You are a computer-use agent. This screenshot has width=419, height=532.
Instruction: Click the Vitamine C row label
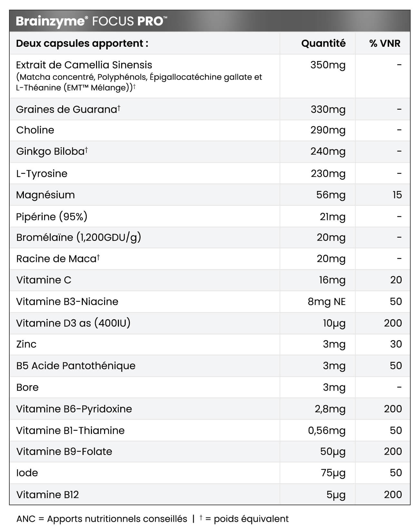pyautogui.click(x=44, y=280)
